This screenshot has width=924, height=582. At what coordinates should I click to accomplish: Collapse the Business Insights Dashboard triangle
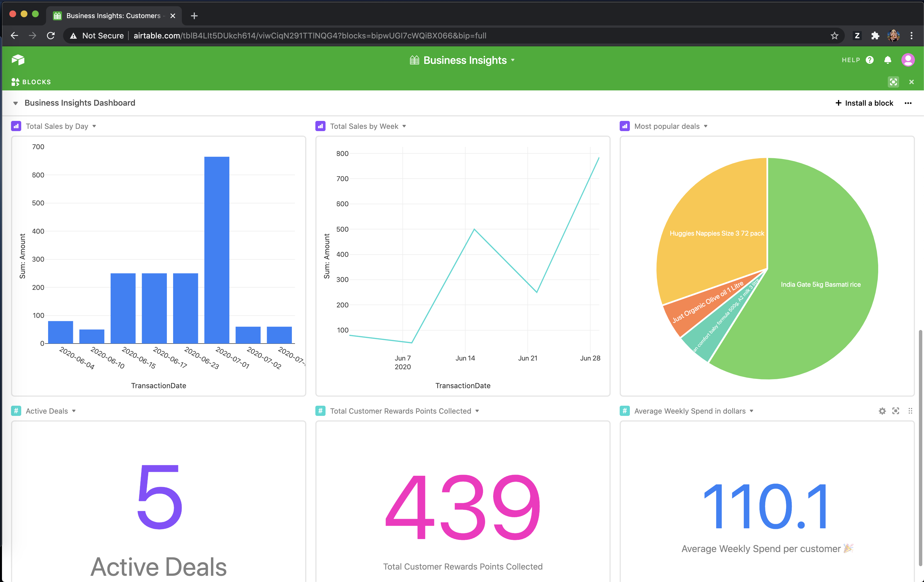coord(15,103)
